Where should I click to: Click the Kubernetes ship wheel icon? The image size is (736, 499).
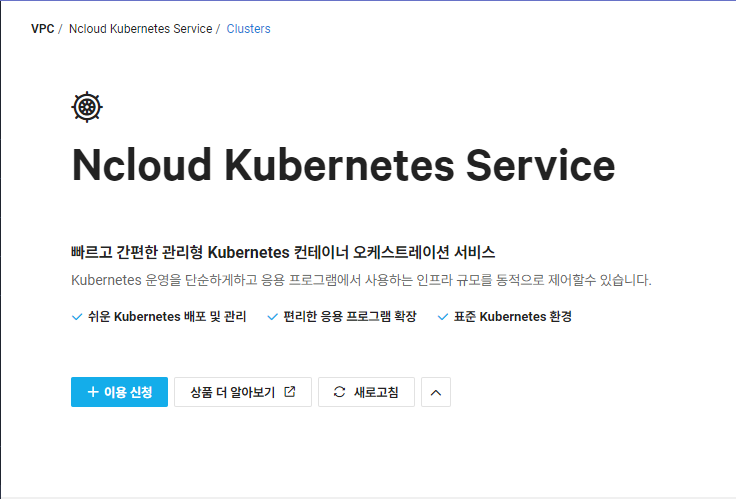pos(87,107)
